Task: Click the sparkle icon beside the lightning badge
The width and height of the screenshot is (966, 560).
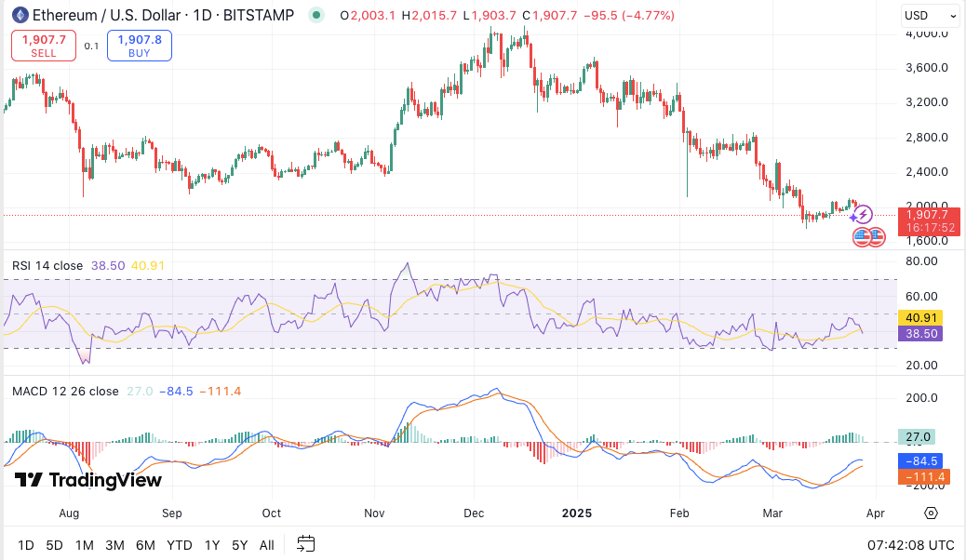Action: [853, 217]
